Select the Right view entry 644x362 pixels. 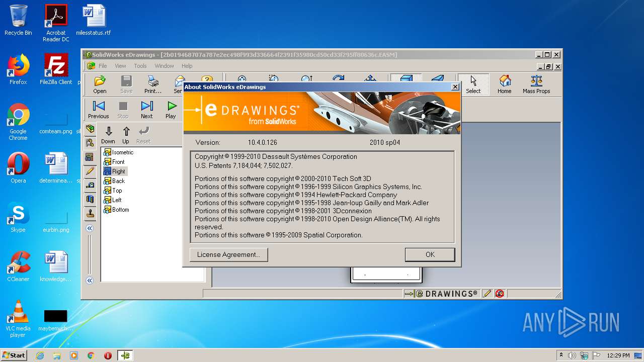tap(115, 171)
